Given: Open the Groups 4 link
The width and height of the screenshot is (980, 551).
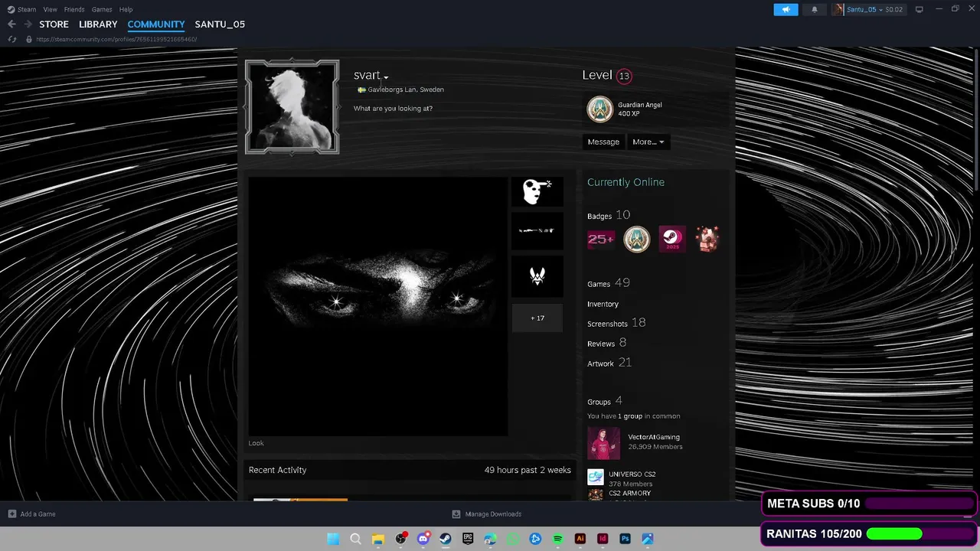Looking at the screenshot, I should click(605, 401).
